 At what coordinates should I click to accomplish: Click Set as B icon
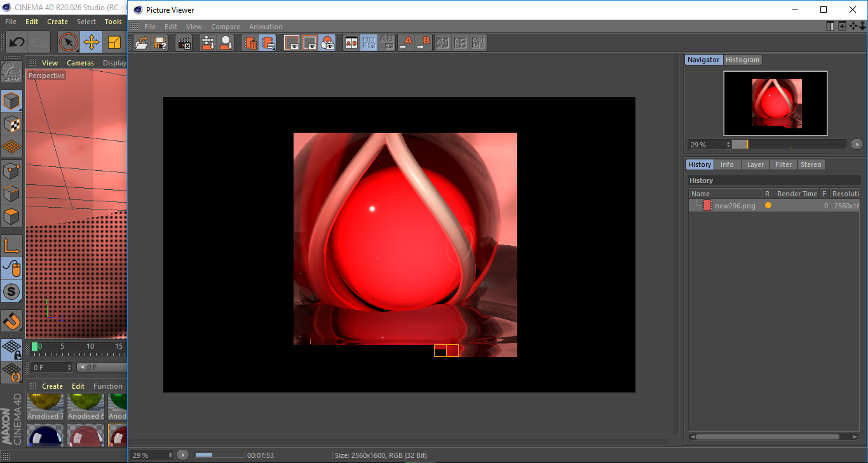pos(423,43)
